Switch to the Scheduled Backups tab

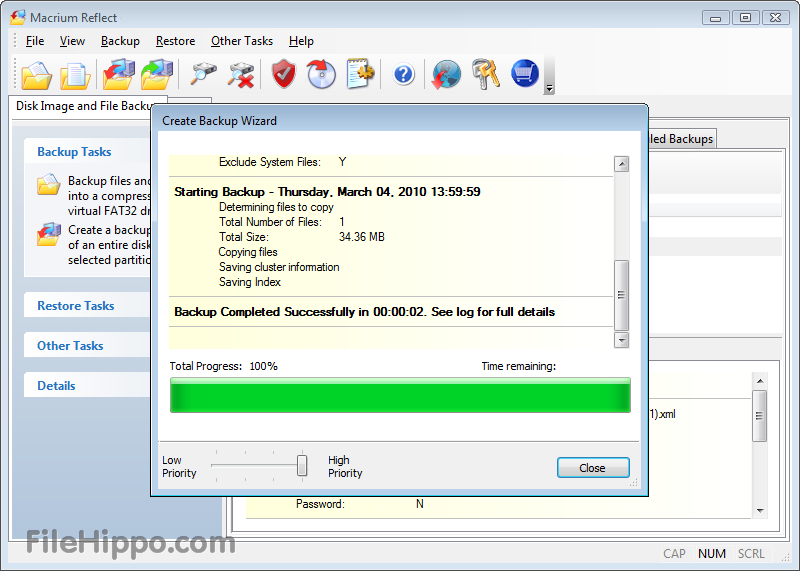(x=681, y=139)
